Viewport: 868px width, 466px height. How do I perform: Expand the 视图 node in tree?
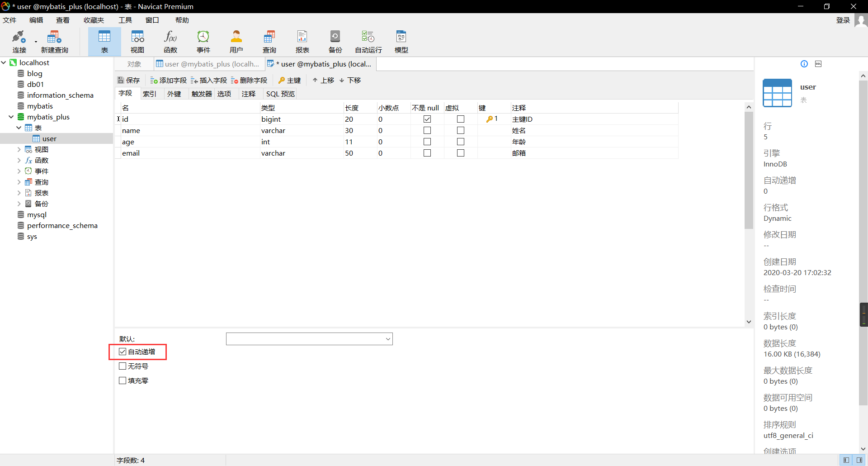[19, 149]
